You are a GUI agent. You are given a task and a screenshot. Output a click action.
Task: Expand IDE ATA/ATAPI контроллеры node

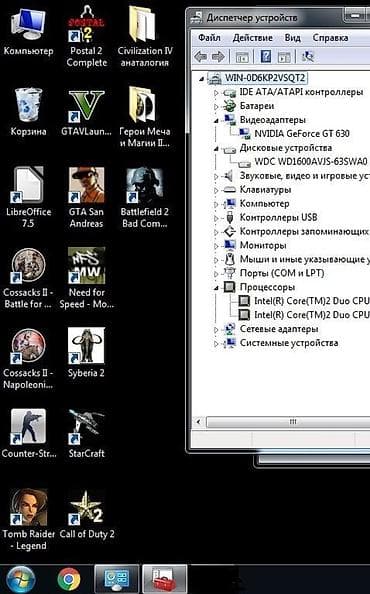(216, 93)
